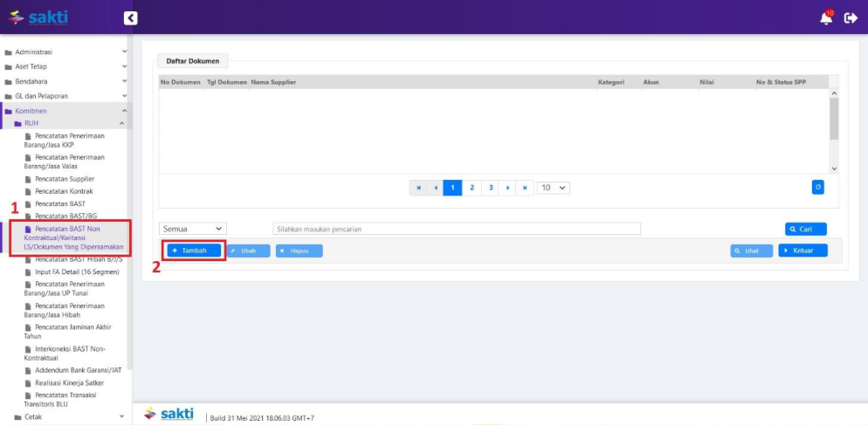Click the Cari search button

[805, 230]
